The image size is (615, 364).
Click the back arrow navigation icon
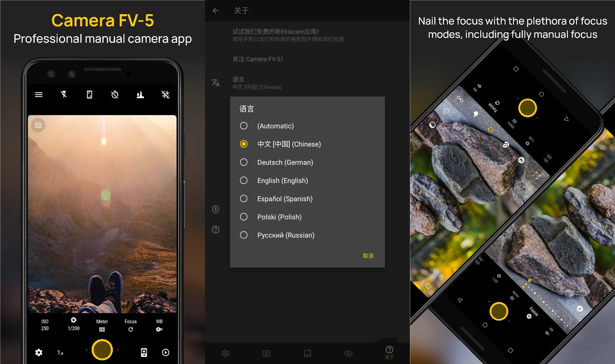tap(216, 9)
